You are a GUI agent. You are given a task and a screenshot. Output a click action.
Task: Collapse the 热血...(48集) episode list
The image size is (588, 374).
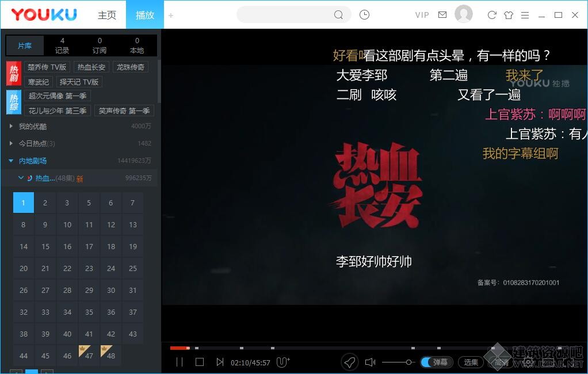point(21,178)
